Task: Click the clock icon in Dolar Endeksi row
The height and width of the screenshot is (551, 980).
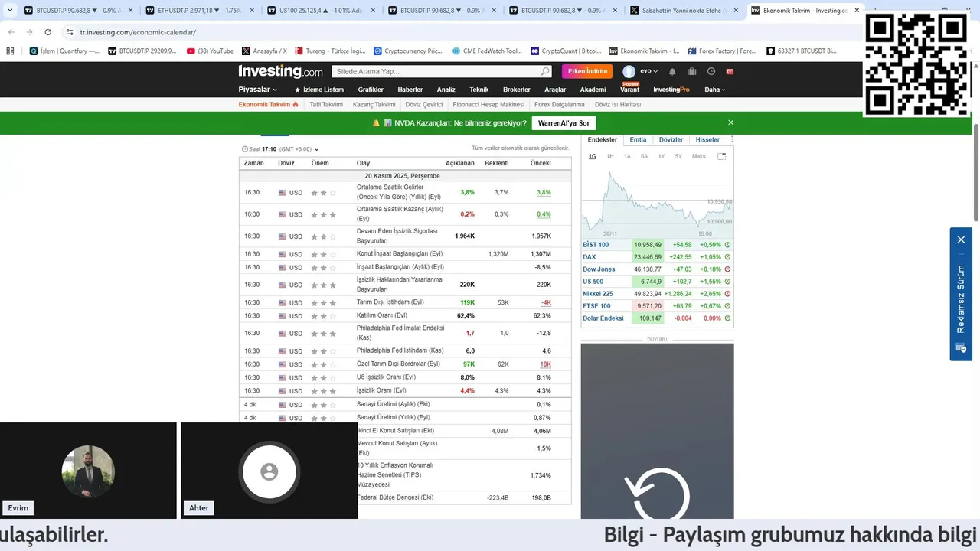Action: coord(727,318)
